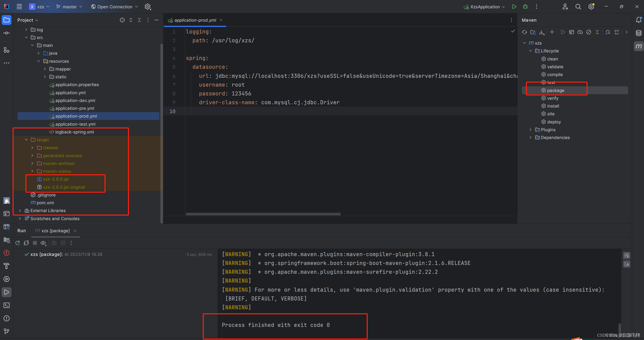This screenshot has height=340, width=644.
Task: Run XzsApplication with the green play icon
Action: 514,7
